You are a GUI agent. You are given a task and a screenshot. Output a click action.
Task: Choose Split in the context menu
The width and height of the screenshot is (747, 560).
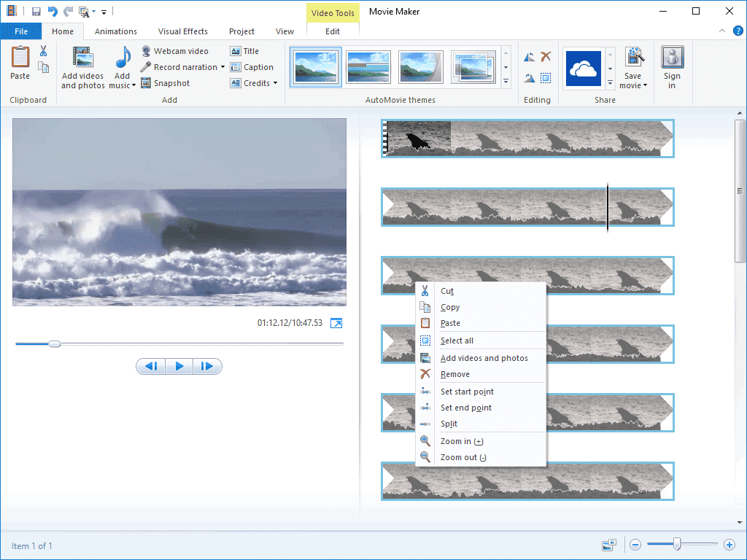pos(481,424)
